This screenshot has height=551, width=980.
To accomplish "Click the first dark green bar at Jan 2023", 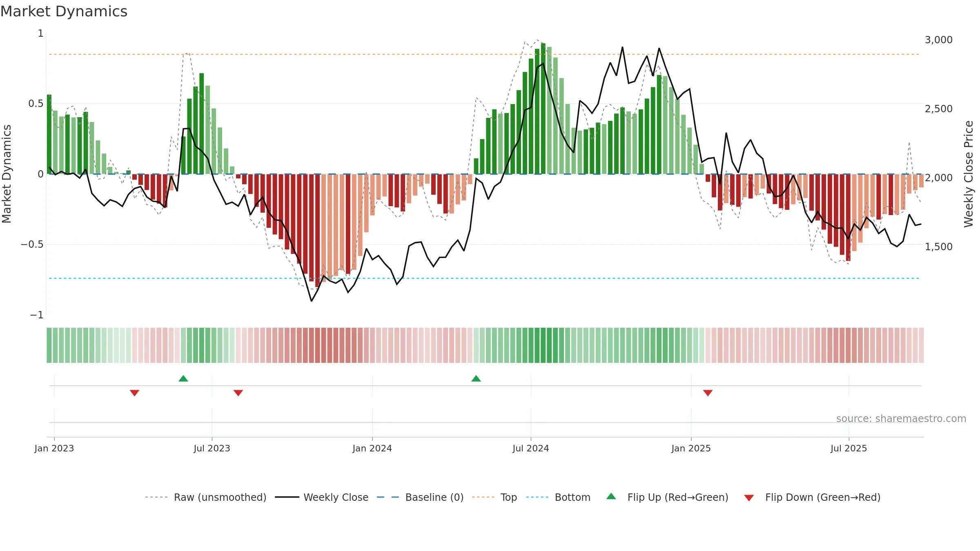I will click(x=49, y=134).
